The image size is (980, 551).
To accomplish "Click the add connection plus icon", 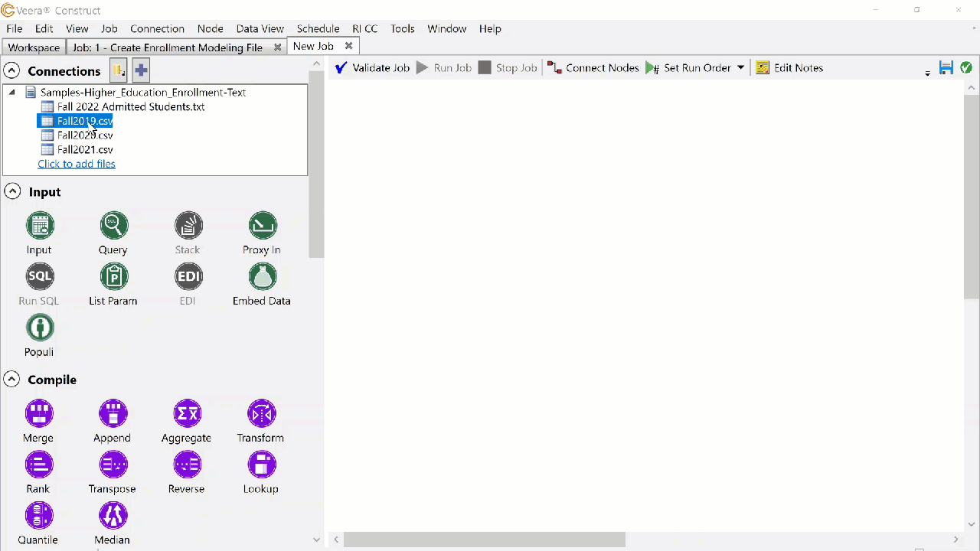I will pos(140,70).
